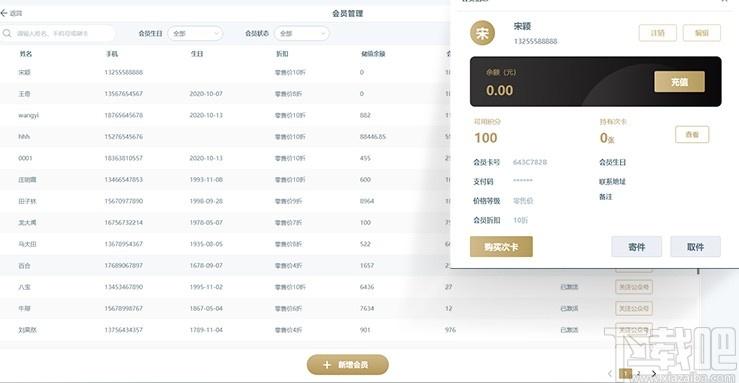Click birthday cell 1998-09-28
The image size is (739, 383).
206,201
